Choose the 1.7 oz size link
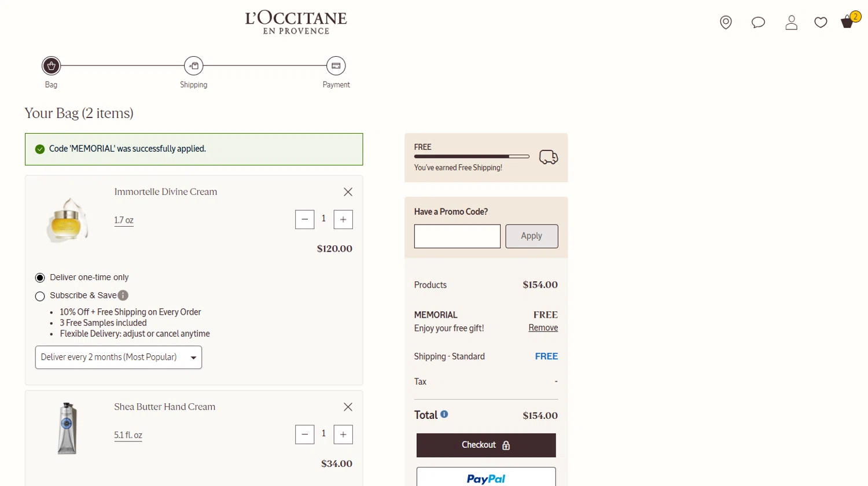 124,220
